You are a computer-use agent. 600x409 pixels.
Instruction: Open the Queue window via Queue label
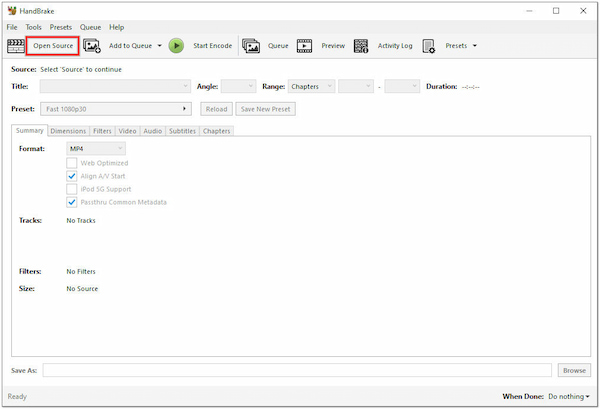pos(278,46)
